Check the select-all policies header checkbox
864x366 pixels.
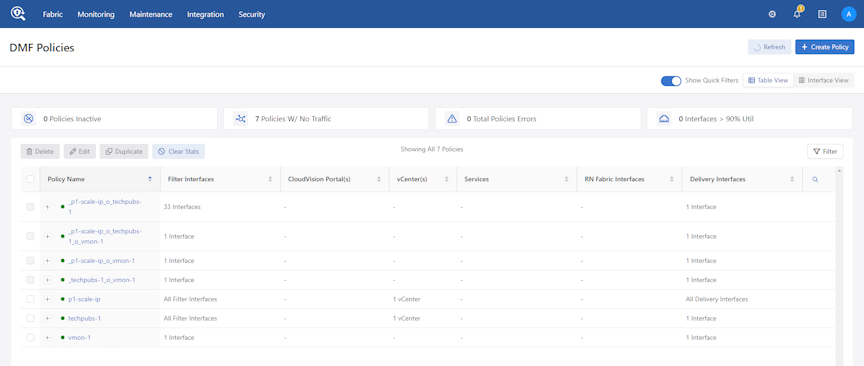30,179
